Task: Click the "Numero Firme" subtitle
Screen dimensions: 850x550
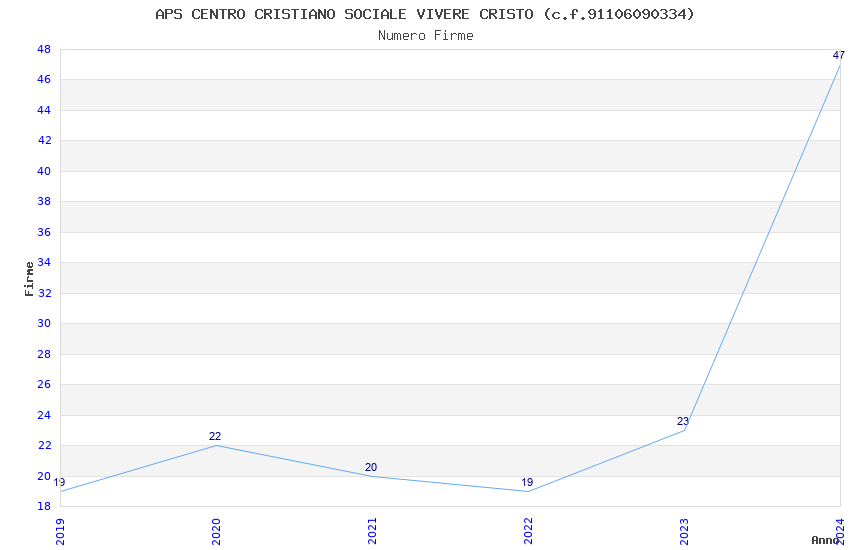Action: [425, 35]
